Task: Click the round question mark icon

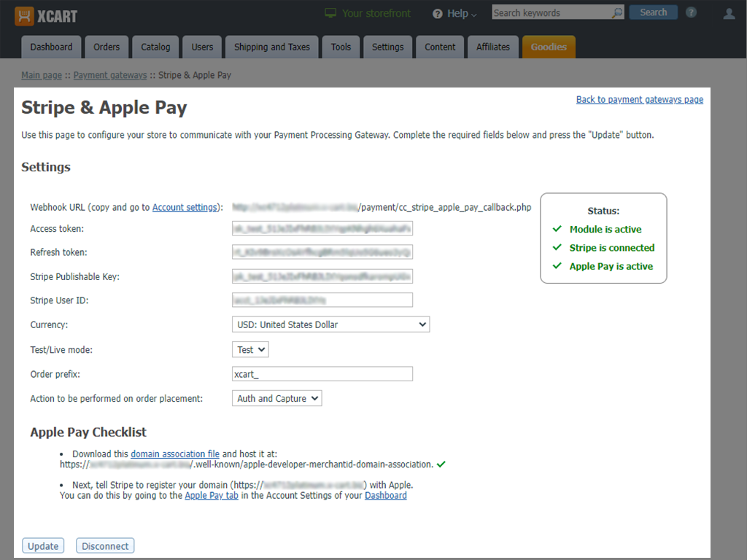Action: pos(691,13)
